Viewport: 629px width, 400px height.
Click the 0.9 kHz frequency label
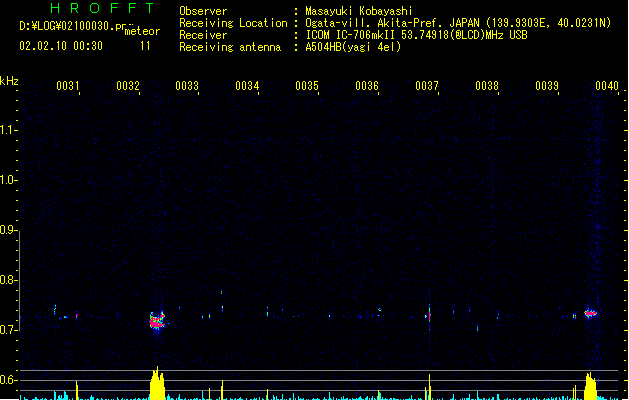[x=8, y=230]
